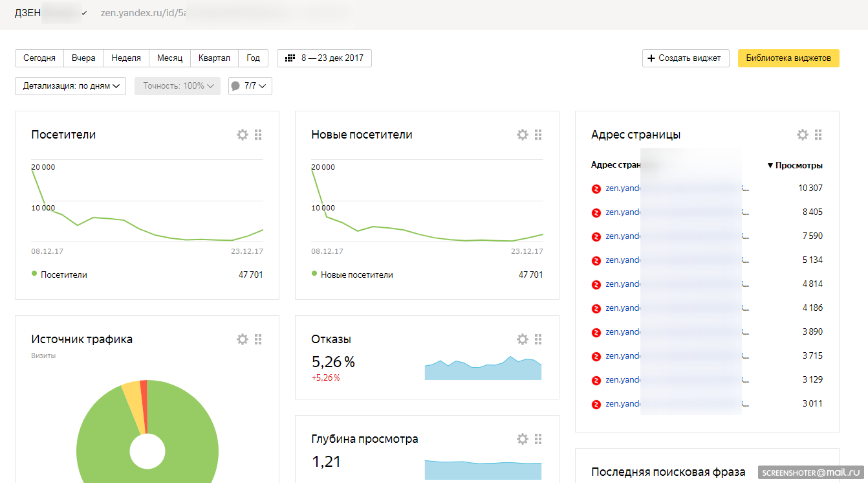Open the 7/7 segments dropdown
Viewport: 868px width, 483px height.
tap(250, 86)
